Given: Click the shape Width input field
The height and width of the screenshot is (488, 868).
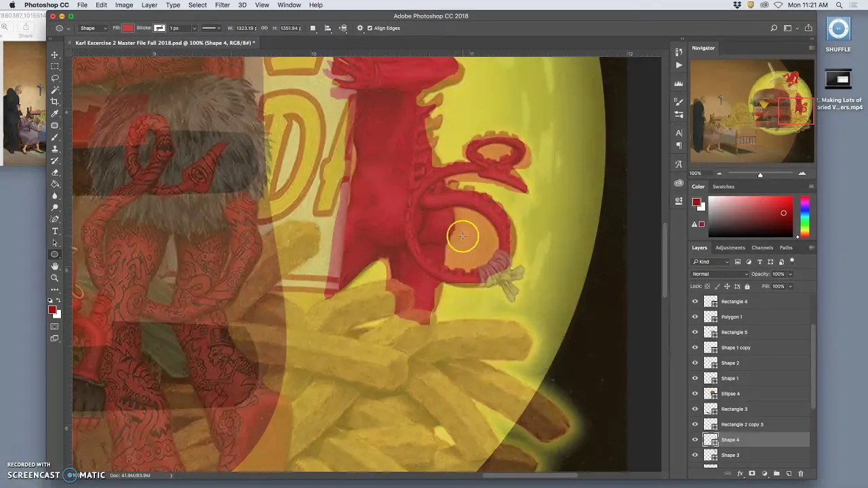Looking at the screenshot, I should 246,28.
